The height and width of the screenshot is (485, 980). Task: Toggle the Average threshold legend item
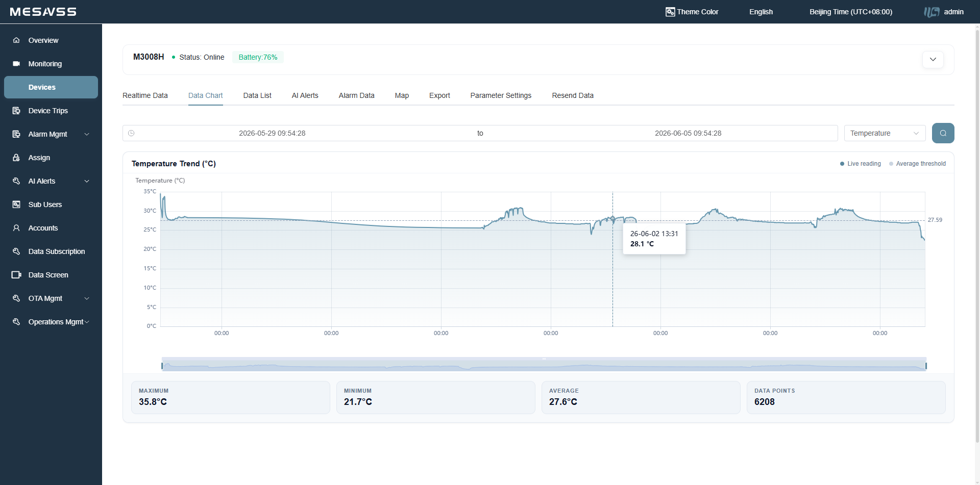(917, 164)
